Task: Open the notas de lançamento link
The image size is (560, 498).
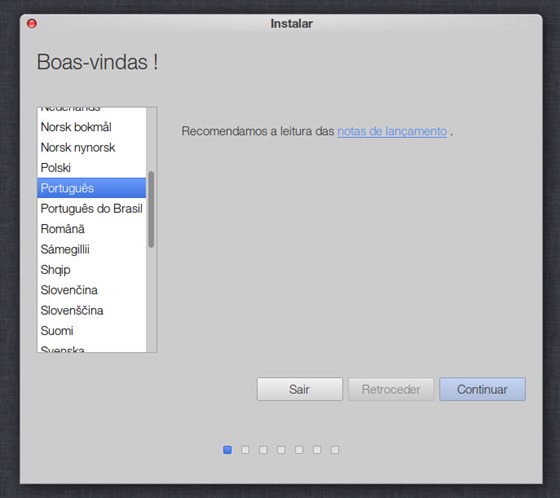Action: [x=392, y=131]
